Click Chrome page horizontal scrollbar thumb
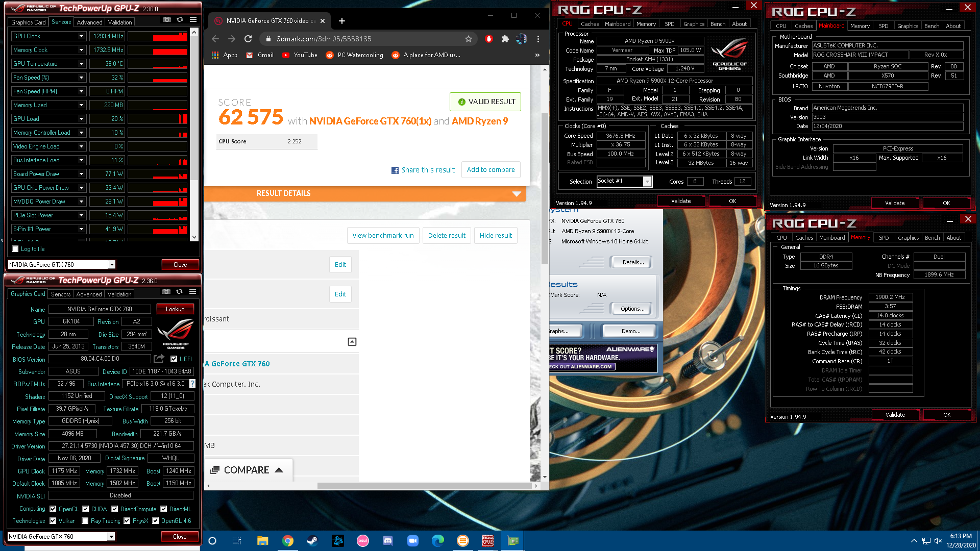This screenshot has width=980, height=551. click(425, 486)
